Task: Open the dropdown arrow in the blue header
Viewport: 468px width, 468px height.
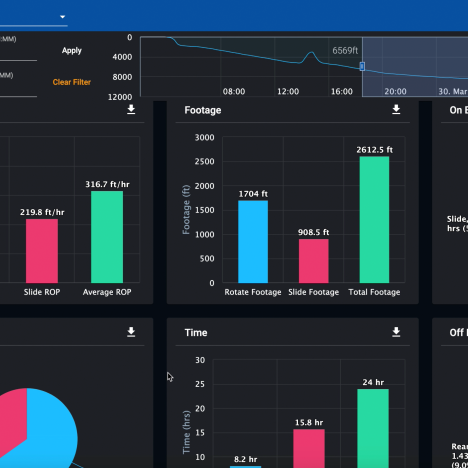Action: [62, 17]
